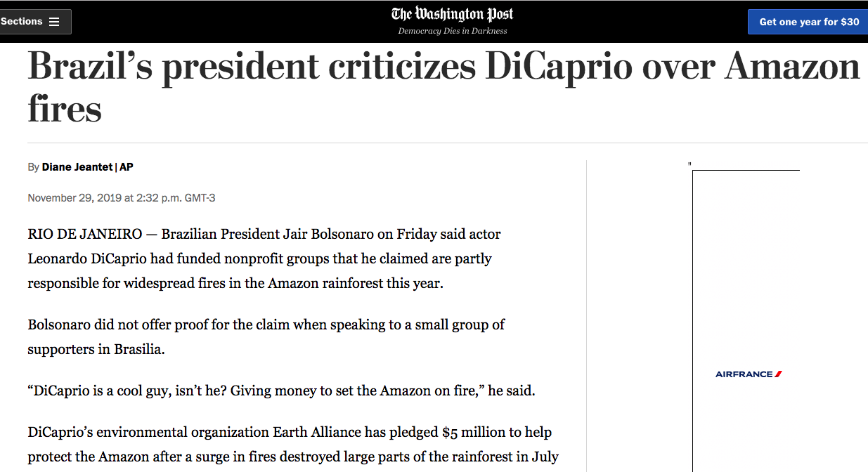Click the red Air France swoosh icon
Image resolution: width=868 pixels, height=472 pixels.
click(x=778, y=374)
